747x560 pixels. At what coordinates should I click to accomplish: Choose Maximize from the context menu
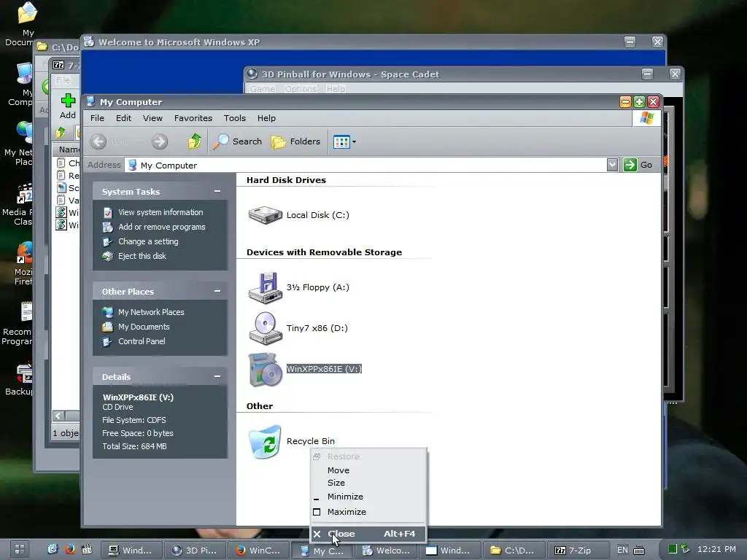click(x=368, y=512)
